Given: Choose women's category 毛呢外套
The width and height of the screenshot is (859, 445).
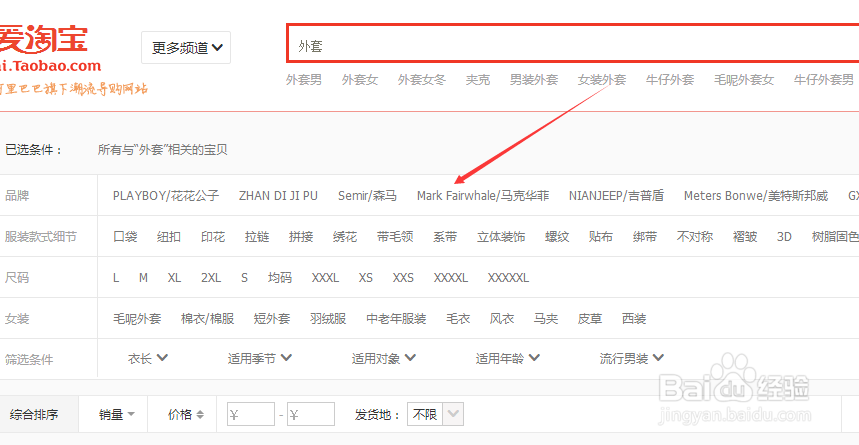Looking at the screenshot, I should (x=137, y=318).
